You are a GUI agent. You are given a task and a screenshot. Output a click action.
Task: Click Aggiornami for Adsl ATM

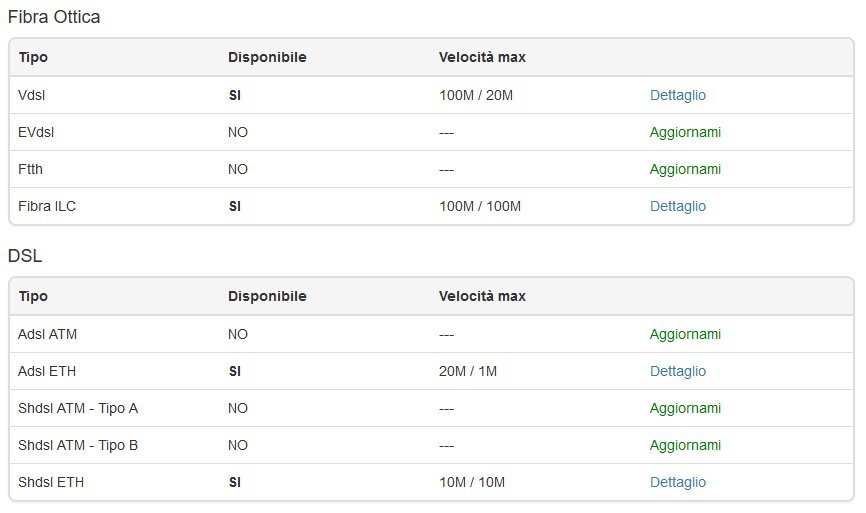pyautogui.click(x=685, y=334)
